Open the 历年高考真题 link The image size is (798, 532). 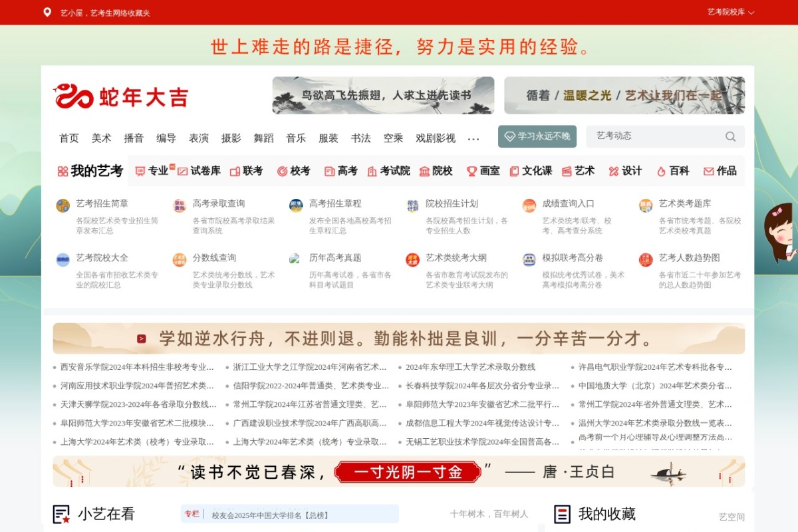pyautogui.click(x=335, y=257)
